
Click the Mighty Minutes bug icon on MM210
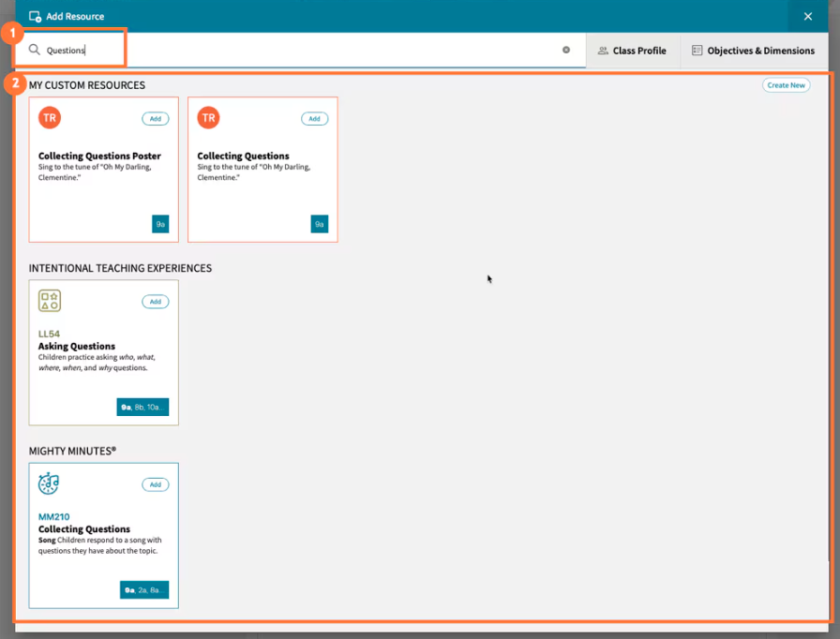point(49,483)
